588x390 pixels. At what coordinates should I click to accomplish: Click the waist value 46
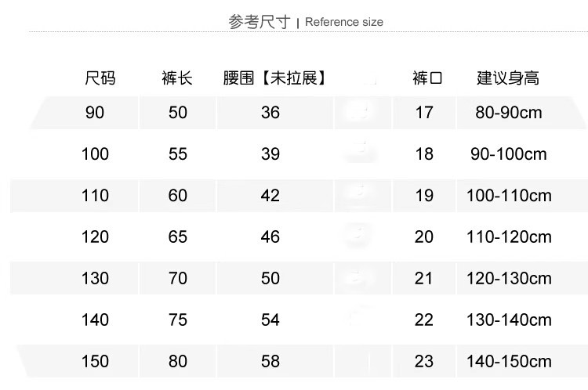click(x=270, y=237)
